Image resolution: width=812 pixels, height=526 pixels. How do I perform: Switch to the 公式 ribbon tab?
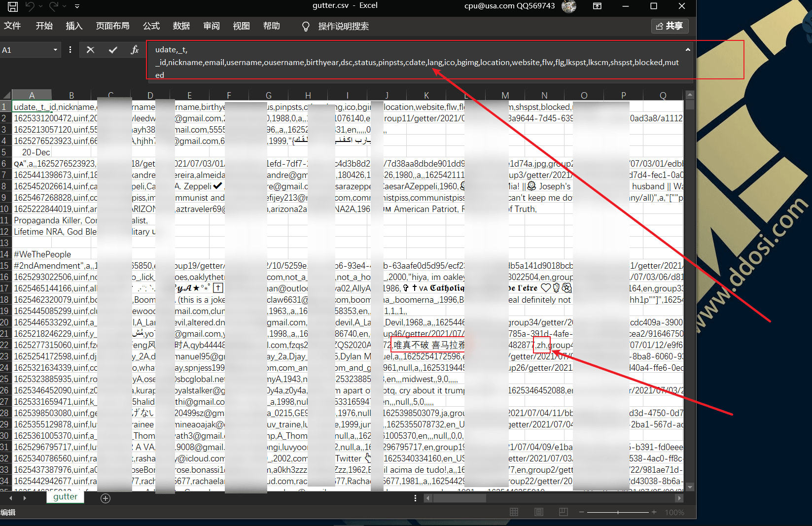151,26
